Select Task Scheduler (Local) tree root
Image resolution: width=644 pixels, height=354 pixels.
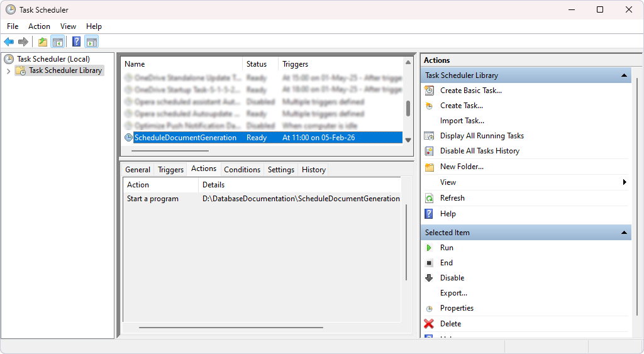pos(53,59)
